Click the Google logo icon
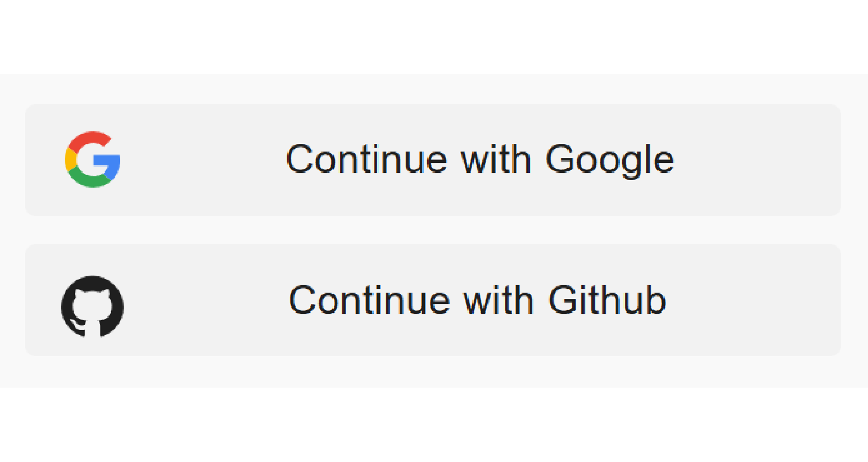Image resolution: width=868 pixels, height=462 pixels. point(93,159)
